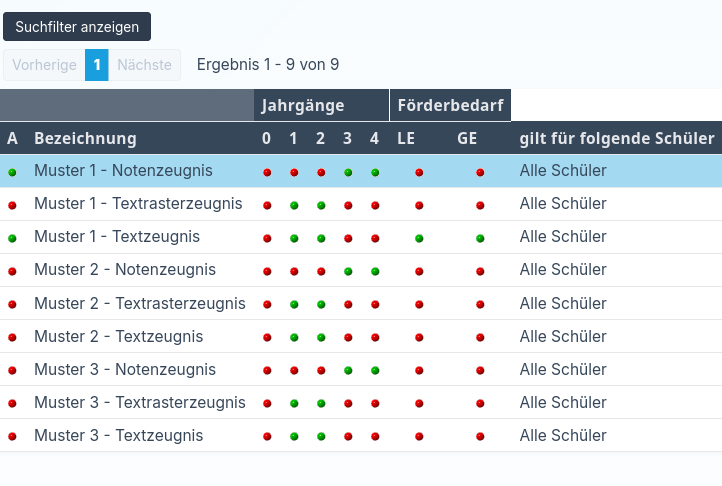The width and height of the screenshot is (722, 486).
Task: Click the Vorherige pagination button
Action: pyautogui.click(x=44, y=65)
